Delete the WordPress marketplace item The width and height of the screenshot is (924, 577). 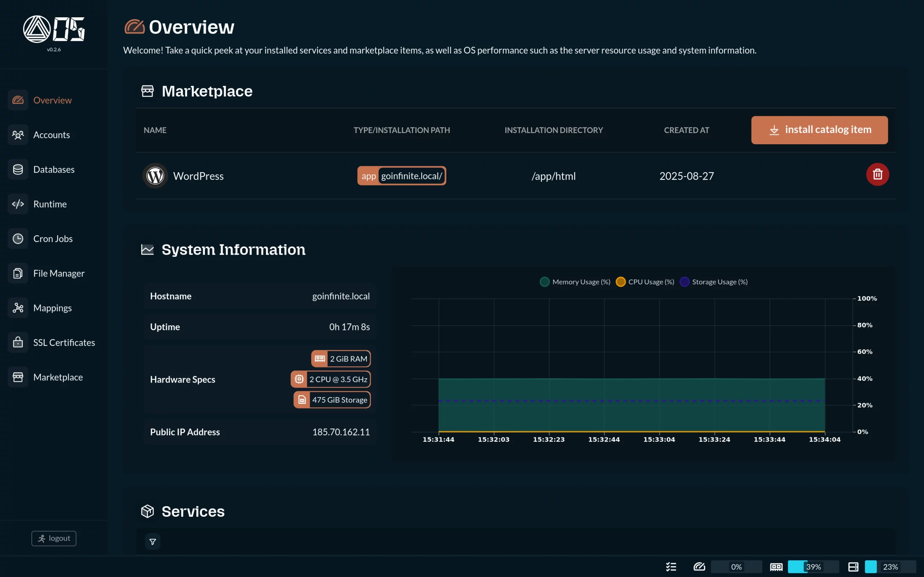[x=877, y=175]
